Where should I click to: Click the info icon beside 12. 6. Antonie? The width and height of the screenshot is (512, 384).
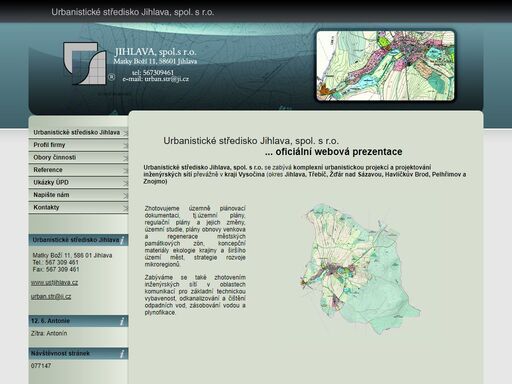tap(122, 321)
